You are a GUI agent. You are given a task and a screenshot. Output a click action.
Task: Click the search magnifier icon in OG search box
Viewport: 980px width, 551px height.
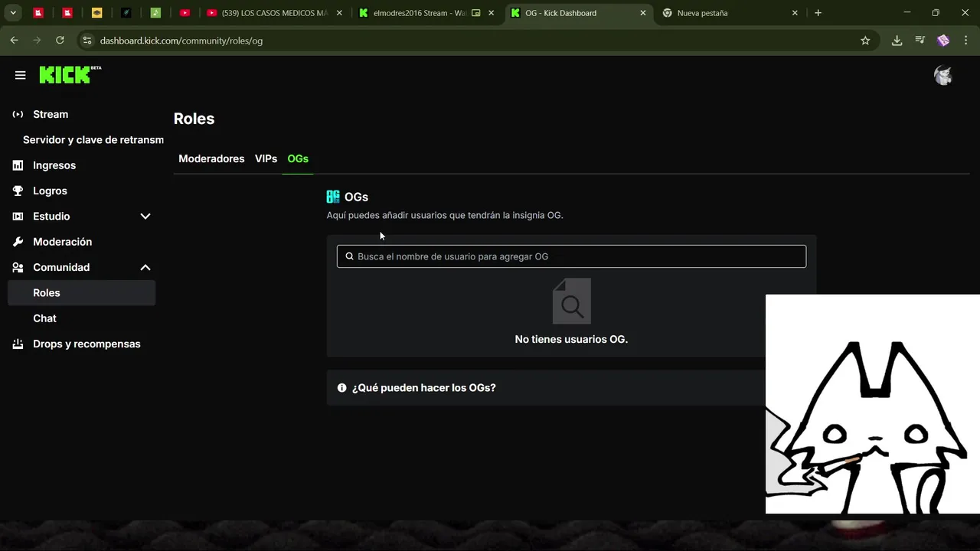[350, 256]
